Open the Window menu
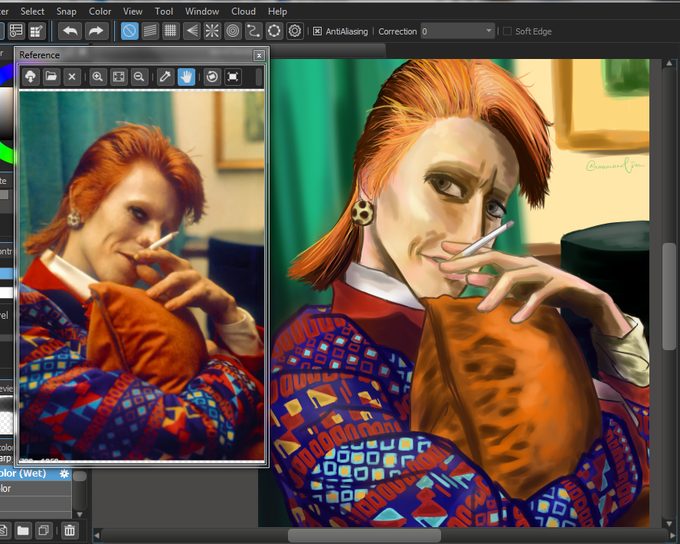 (x=202, y=11)
